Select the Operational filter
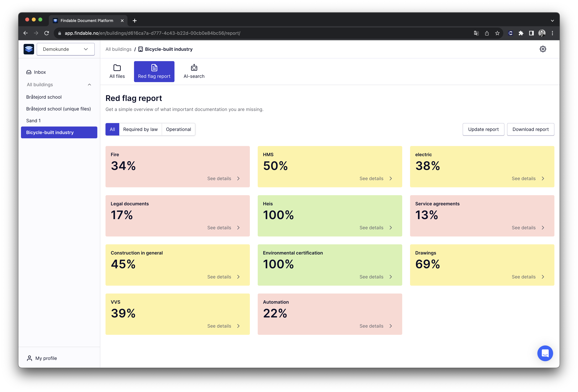The image size is (578, 392). pos(178,129)
